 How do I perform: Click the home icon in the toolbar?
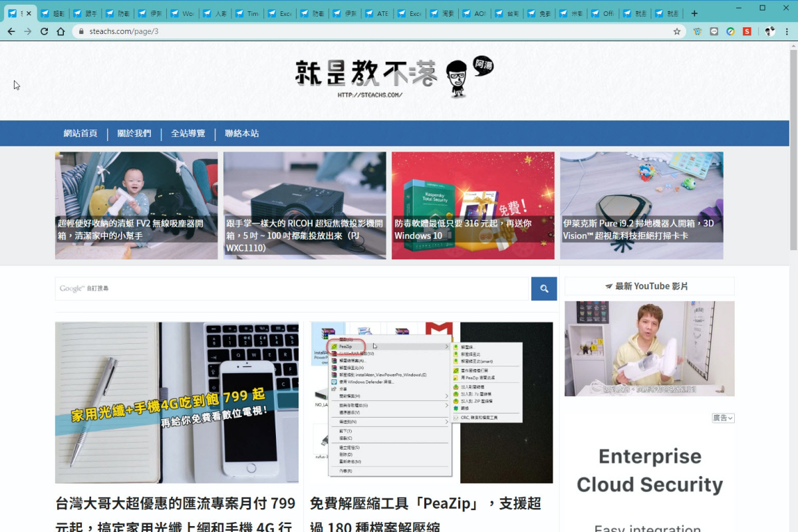click(61, 31)
